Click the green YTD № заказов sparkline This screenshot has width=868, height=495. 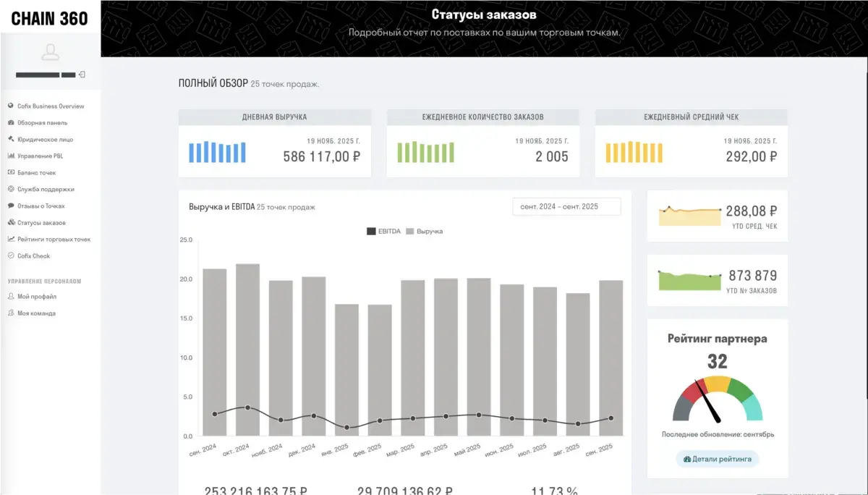pyautogui.click(x=690, y=279)
